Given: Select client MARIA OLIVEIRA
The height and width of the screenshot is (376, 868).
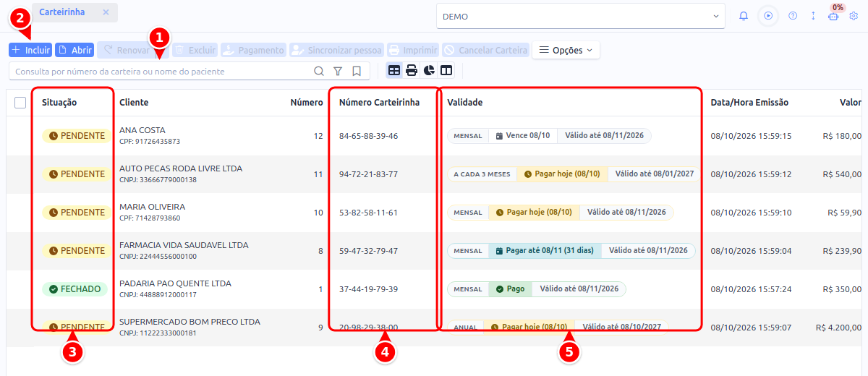Looking at the screenshot, I should coord(152,207).
